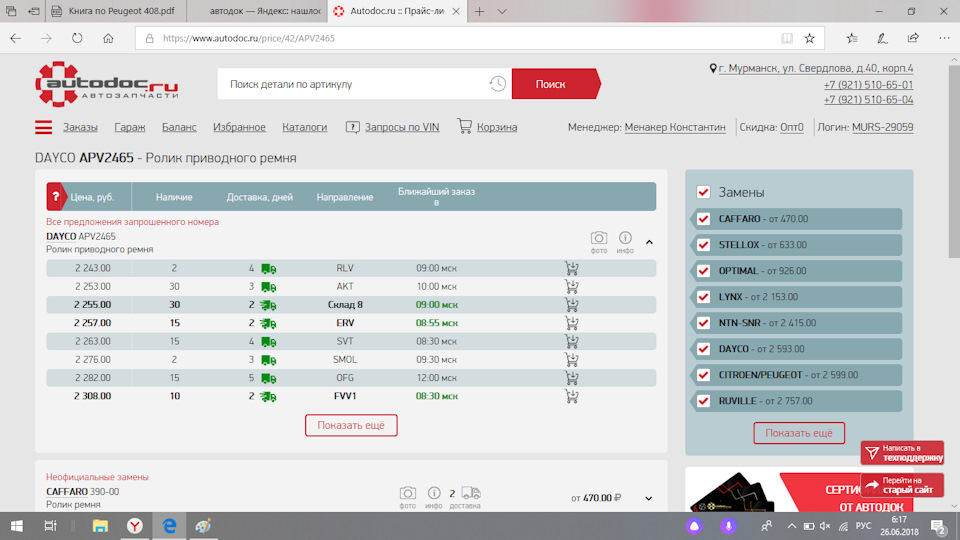This screenshot has width=960, height=540.
Task: Open the browser settings ellipsis menu
Action: 944,38
